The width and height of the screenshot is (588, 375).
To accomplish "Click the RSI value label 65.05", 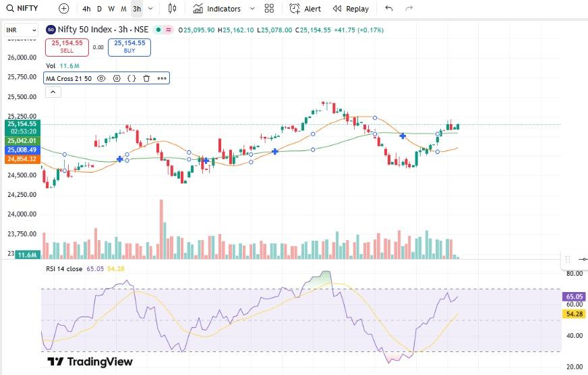I will point(575,297).
